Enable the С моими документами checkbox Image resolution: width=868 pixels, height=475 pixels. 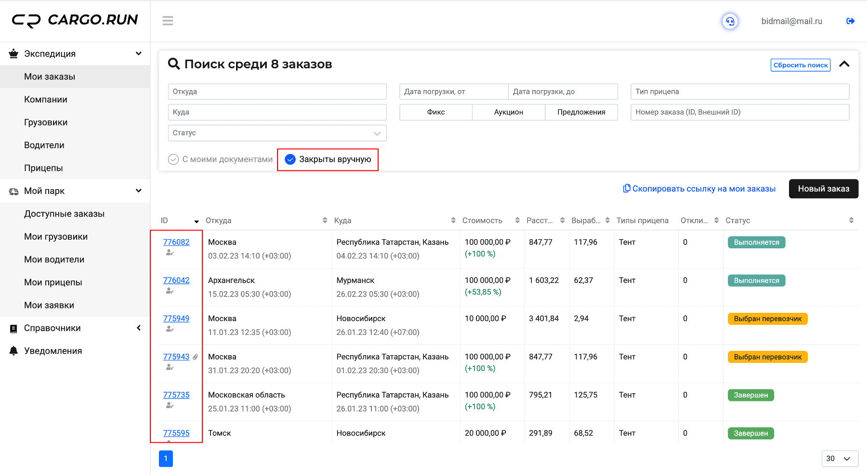tap(173, 159)
